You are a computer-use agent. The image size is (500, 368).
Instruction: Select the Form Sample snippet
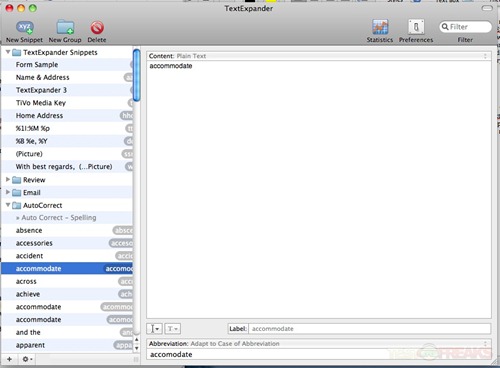click(x=67, y=65)
